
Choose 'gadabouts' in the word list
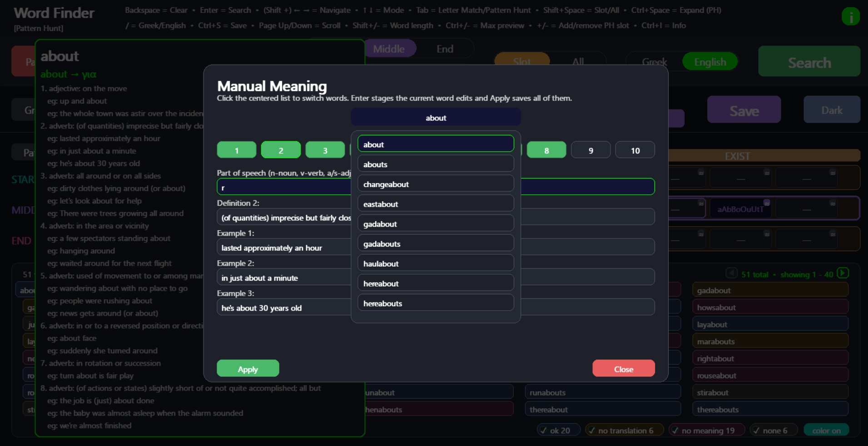click(436, 243)
